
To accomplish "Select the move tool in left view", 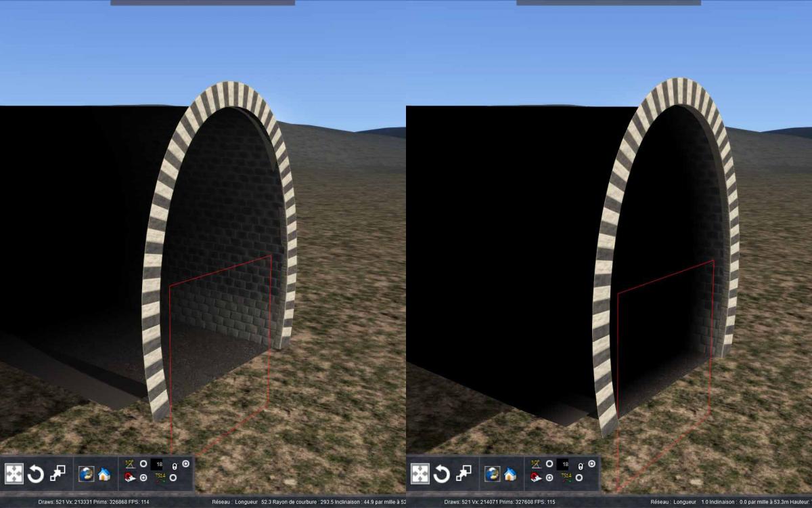I will coord(14,473).
